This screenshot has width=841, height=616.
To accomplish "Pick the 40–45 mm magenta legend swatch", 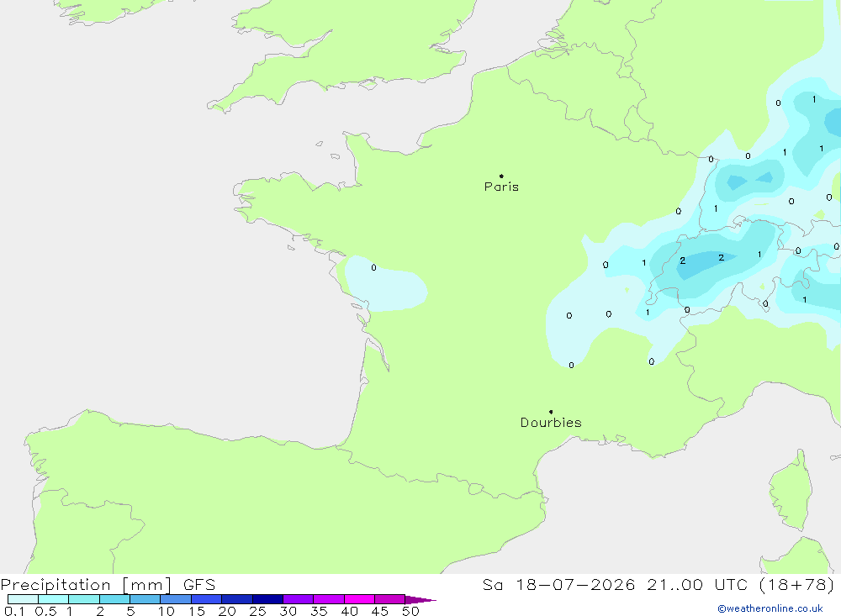I will pos(359,599).
